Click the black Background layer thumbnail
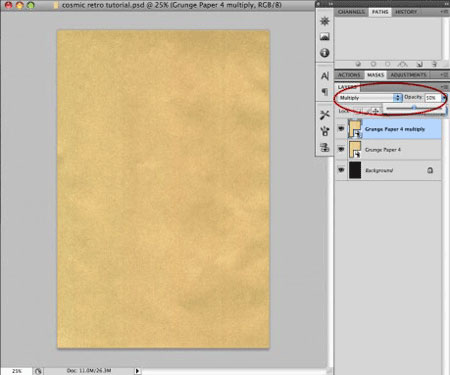450x375 pixels. coord(355,170)
